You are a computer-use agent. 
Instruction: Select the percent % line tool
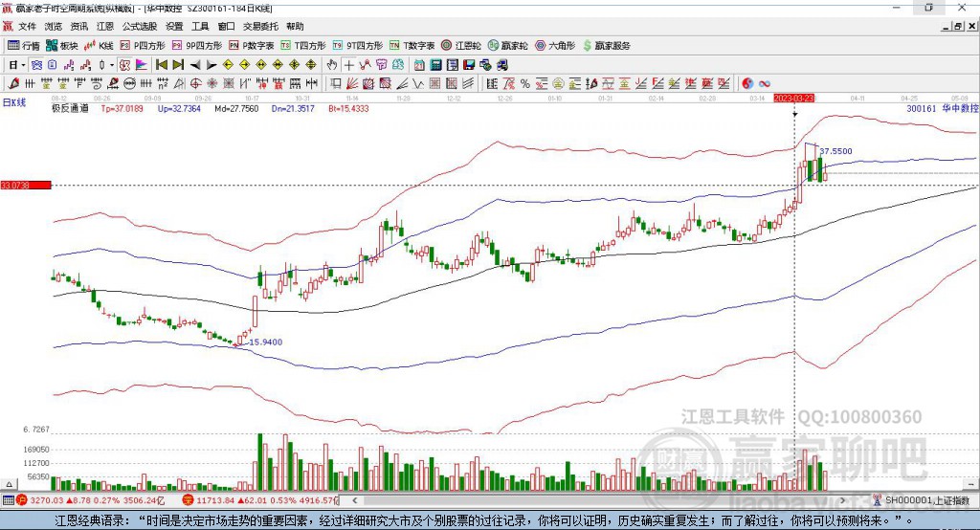click(525, 84)
